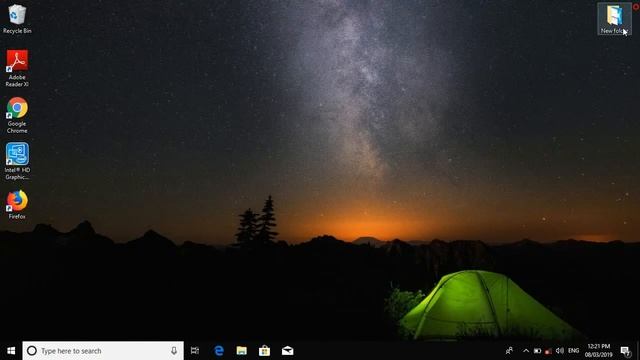Check the battery status icon
The height and width of the screenshot is (360, 640).
(538, 351)
